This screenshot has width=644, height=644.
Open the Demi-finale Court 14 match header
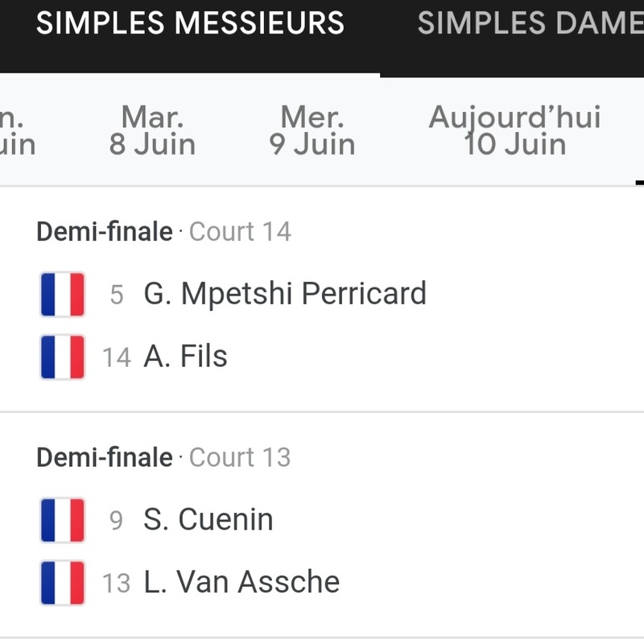pyautogui.click(x=163, y=232)
